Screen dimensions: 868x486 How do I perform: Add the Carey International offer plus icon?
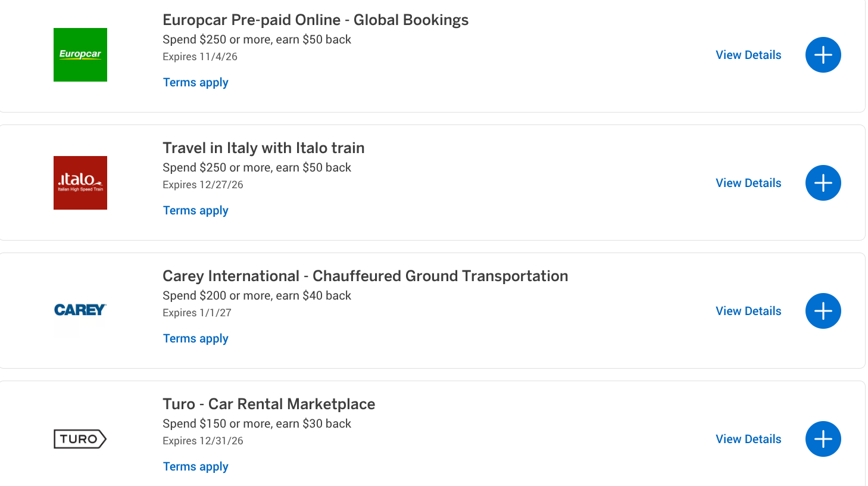tap(823, 311)
